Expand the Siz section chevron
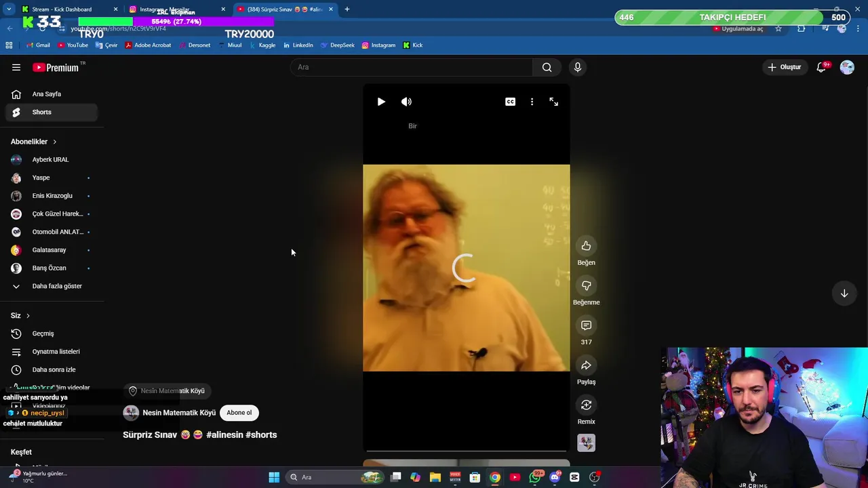Image resolution: width=868 pixels, height=488 pixels. tap(28, 316)
